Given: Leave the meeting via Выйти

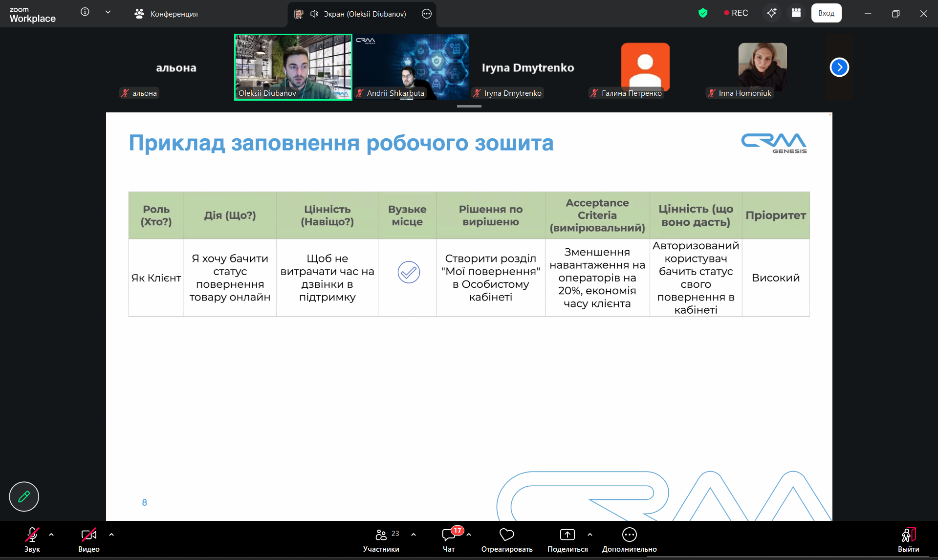Looking at the screenshot, I should click(x=908, y=539).
